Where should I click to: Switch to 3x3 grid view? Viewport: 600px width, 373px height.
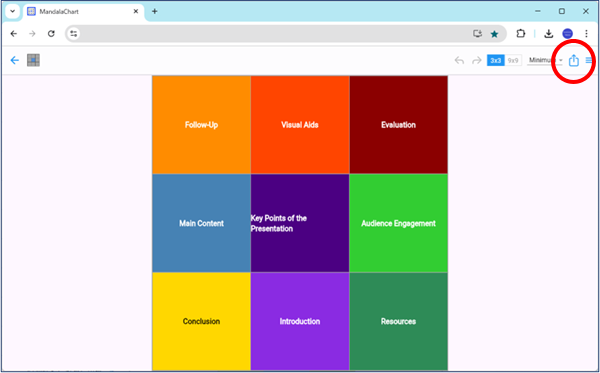click(x=496, y=60)
